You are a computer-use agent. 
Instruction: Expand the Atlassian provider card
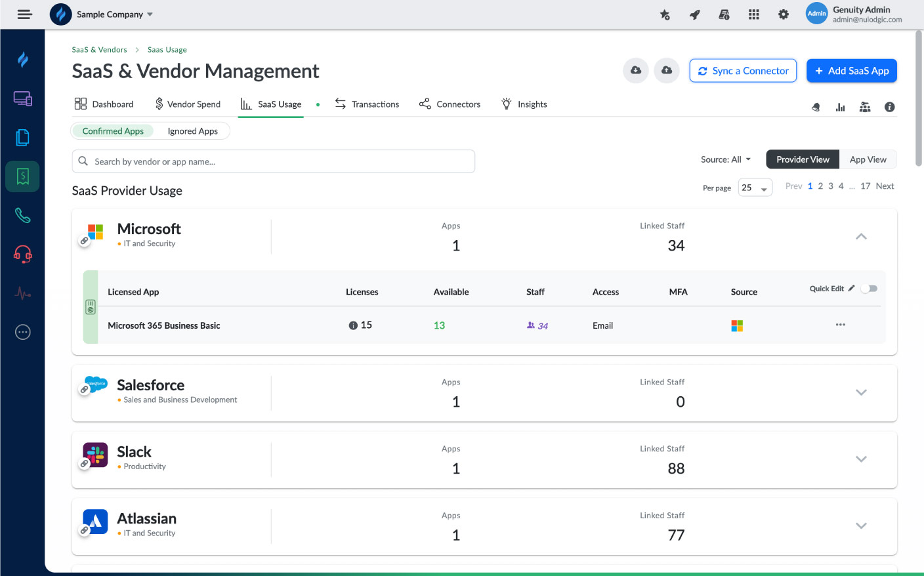tap(862, 525)
